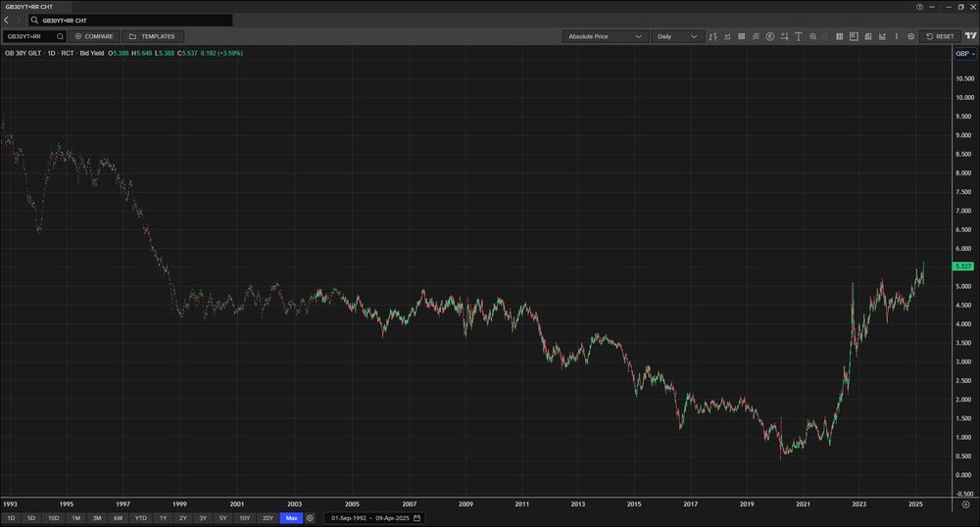Open the table columns view icon
Image resolution: width=980 pixels, height=527 pixels.
[840, 37]
